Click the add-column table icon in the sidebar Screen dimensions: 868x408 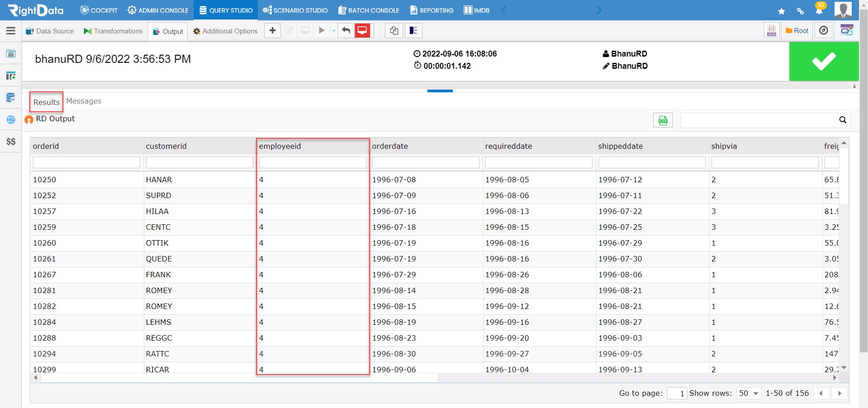coord(11,76)
